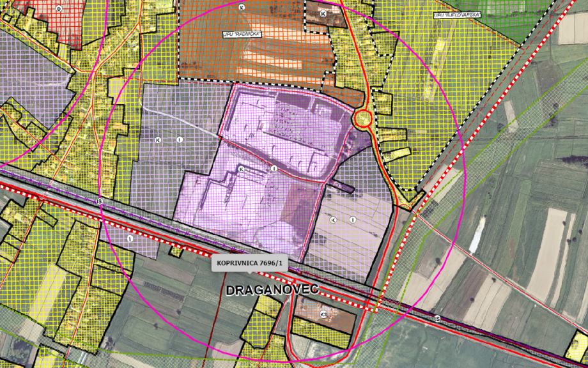Click K marker in western grey-purple zone
The height and width of the screenshot is (368, 588).
click(x=158, y=140)
